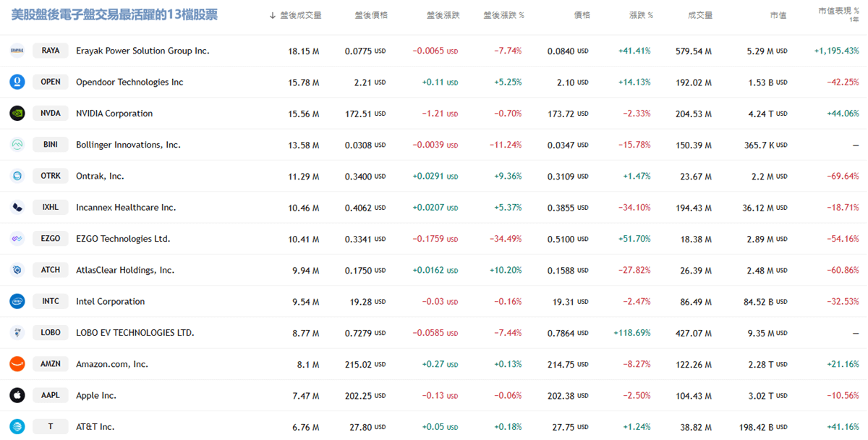Click the Intel Corporation logo icon
The width and height of the screenshot is (868, 440).
(17, 301)
